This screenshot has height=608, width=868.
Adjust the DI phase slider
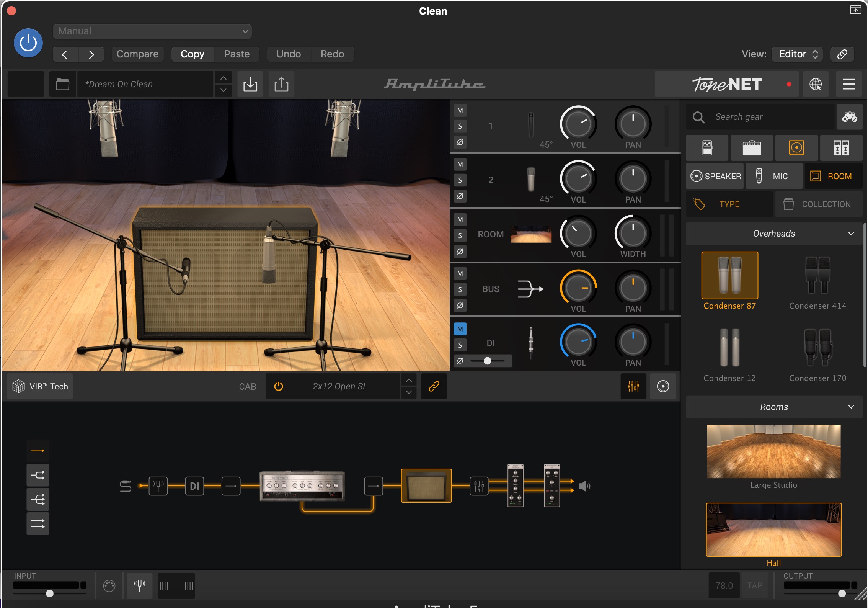[488, 361]
